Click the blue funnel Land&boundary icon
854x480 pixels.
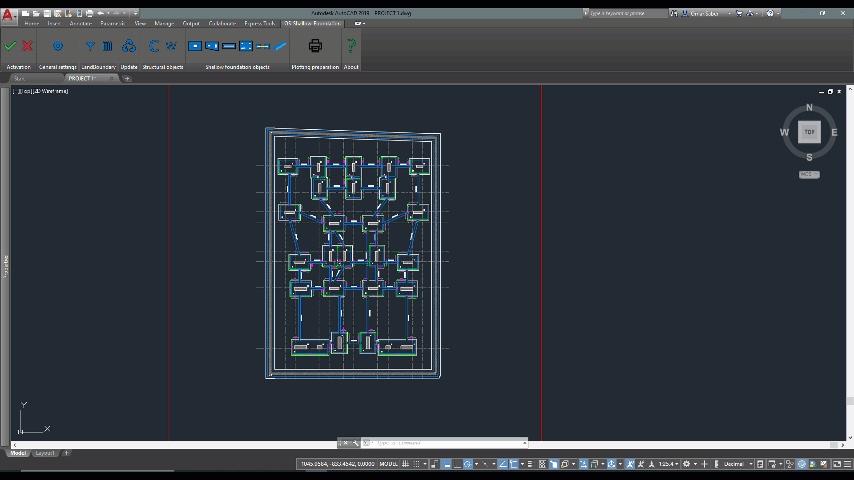90,46
